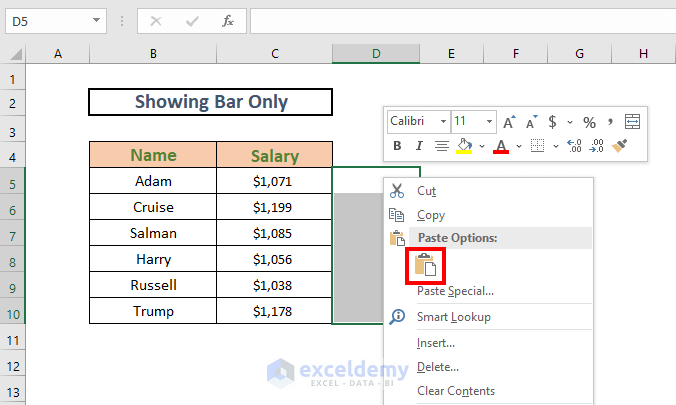
Task: Choose Cut from context menu
Action: [x=488, y=191]
